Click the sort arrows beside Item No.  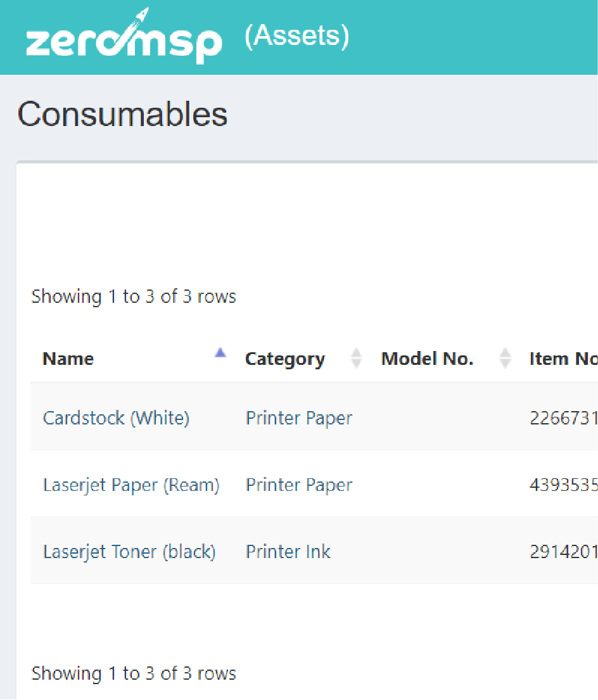[x=595, y=358]
